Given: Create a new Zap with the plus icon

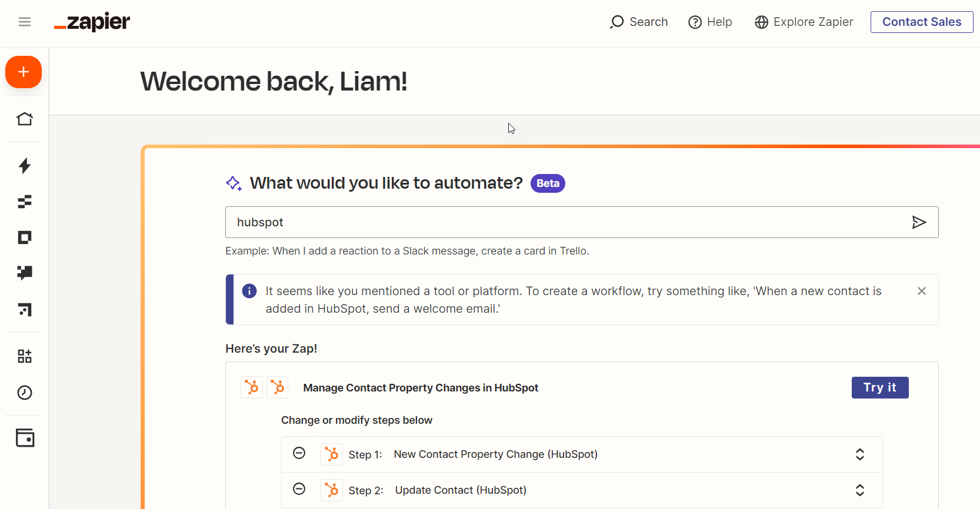Looking at the screenshot, I should coord(24,72).
